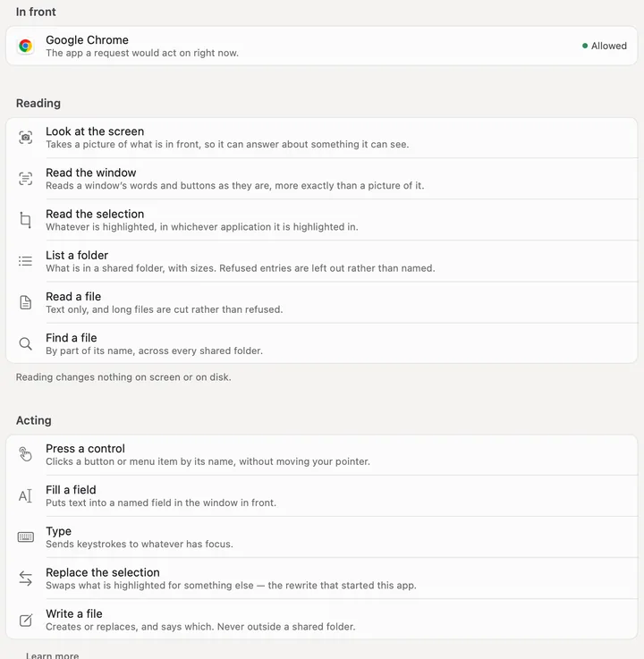
Task: Select the Fill a field title
Action: tap(71, 490)
